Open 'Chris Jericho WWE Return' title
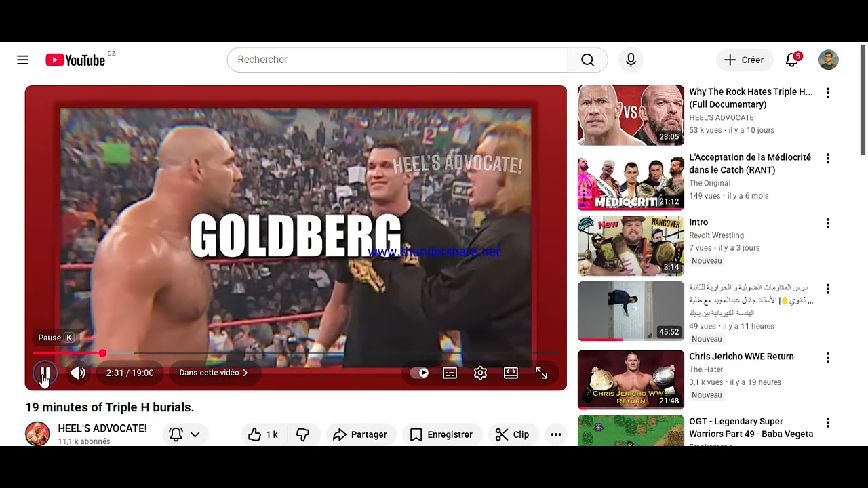The width and height of the screenshot is (868, 488). click(741, 357)
